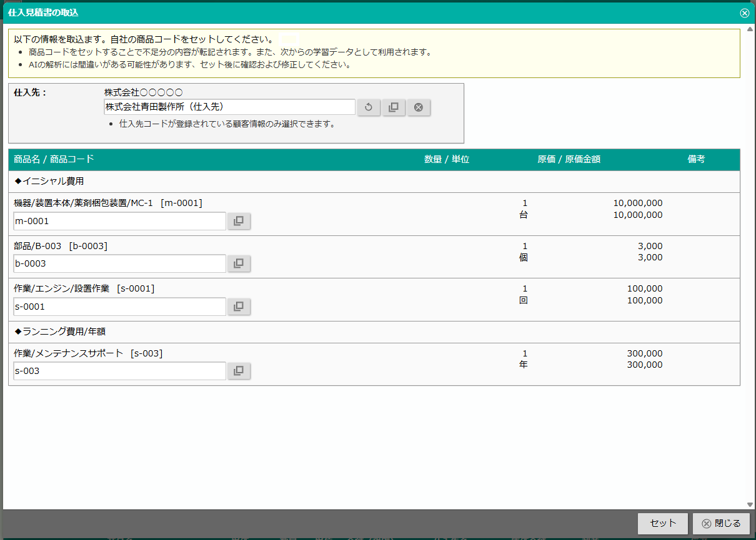Click the s-0001 product code field
This screenshot has width=756, height=540.
click(x=120, y=307)
